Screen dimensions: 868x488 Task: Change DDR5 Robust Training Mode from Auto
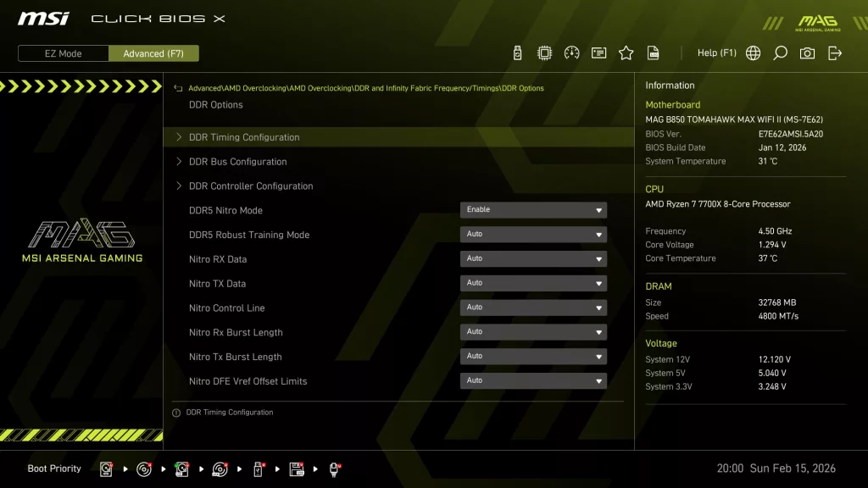pos(533,234)
